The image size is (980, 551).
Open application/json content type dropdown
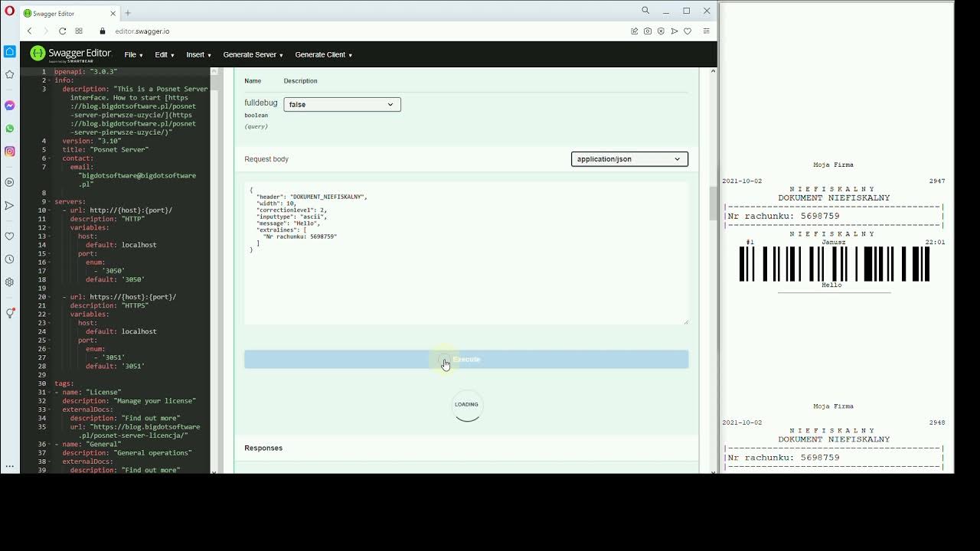[x=629, y=159]
